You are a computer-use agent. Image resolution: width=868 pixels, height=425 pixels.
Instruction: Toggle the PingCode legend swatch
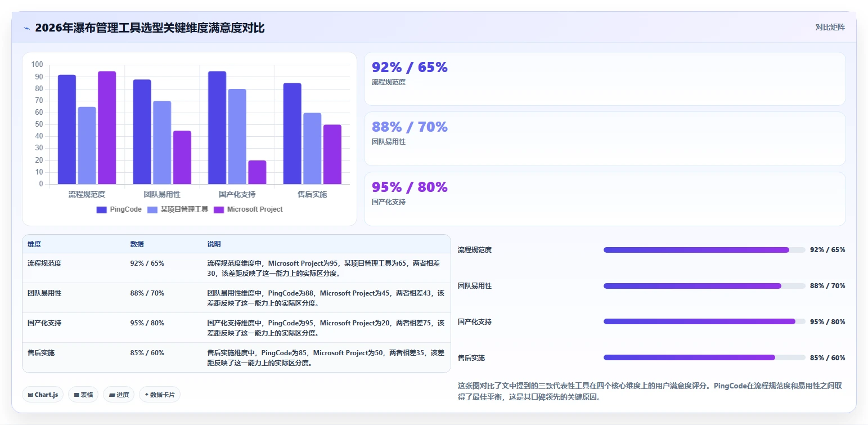pyautogui.click(x=102, y=209)
